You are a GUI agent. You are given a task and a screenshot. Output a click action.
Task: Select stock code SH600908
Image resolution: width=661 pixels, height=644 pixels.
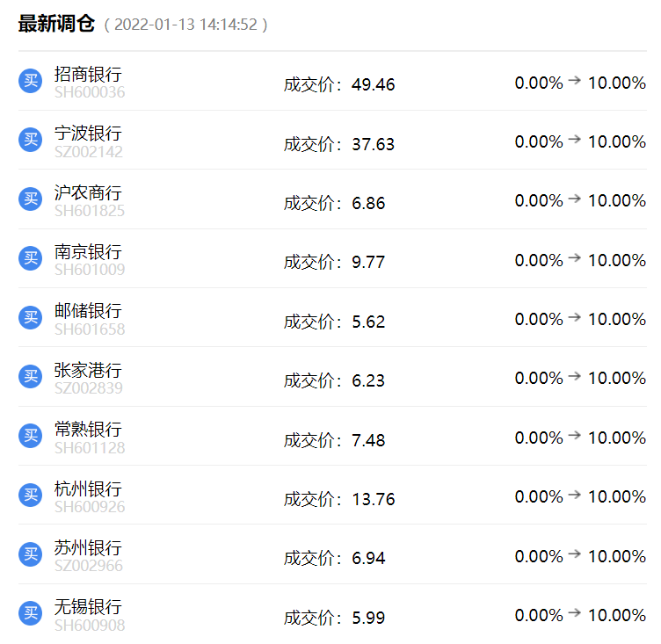pos(90,626)
